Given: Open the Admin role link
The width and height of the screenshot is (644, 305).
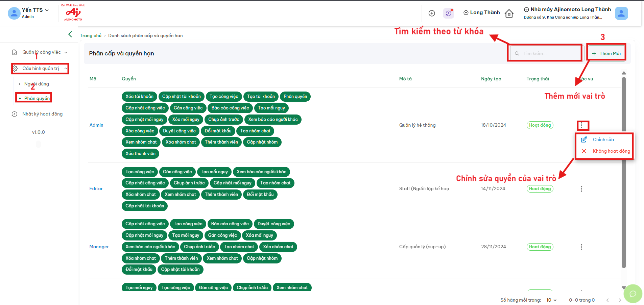Looking at the screenshot, I should pyautogui.click(x=96, y=125).
